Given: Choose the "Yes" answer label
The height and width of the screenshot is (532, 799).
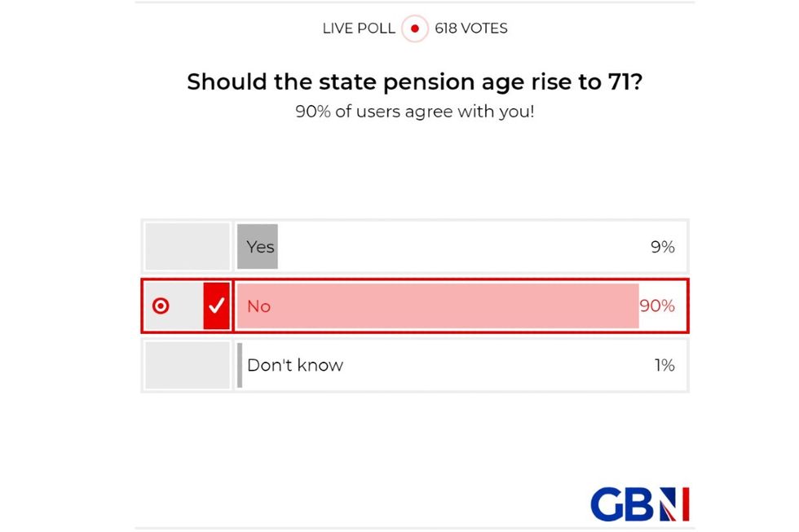Looking at the screenshot, I should pos(261,247).
